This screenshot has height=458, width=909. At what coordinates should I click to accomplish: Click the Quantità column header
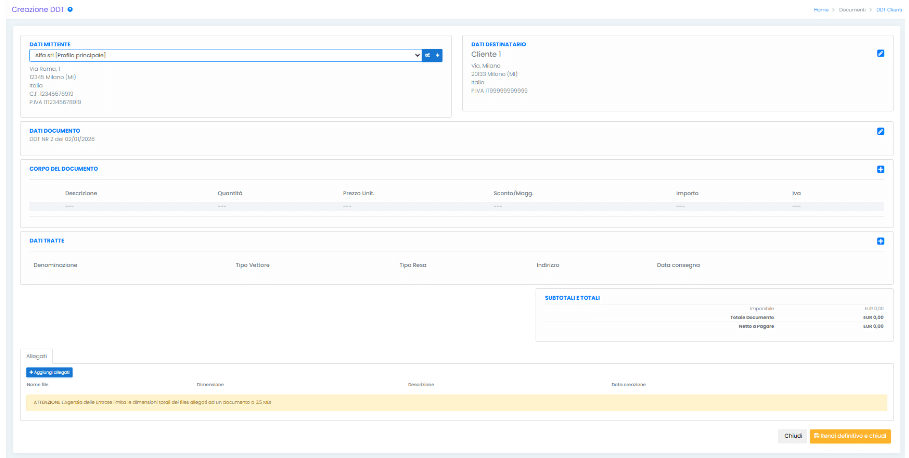(x=229, y=192)
